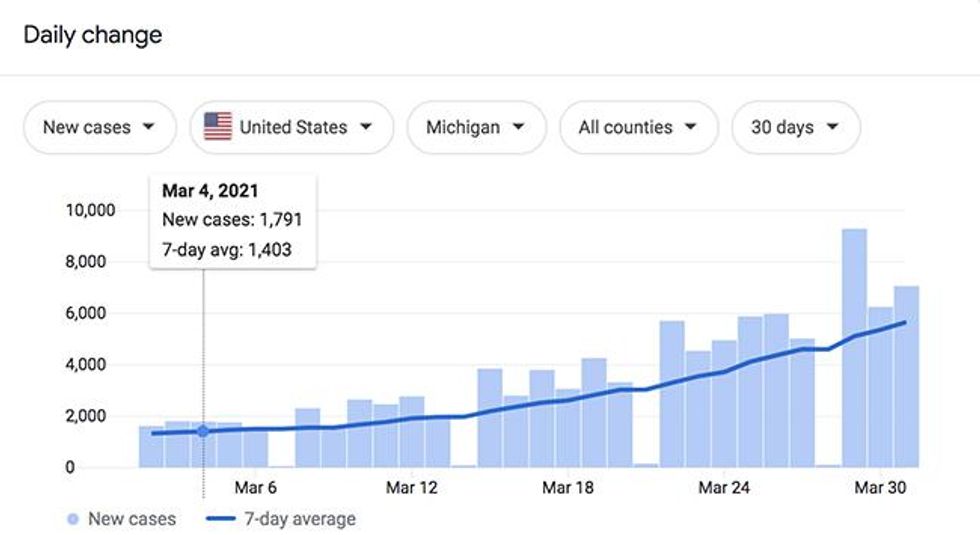Click the United States flag icon
This screenshot has height=535, width=980.
(217, 127)
